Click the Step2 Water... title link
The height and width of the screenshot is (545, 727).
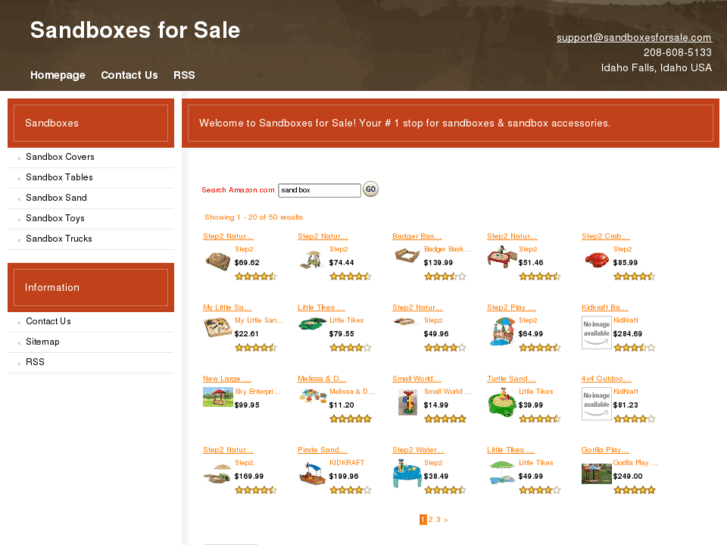418,449
